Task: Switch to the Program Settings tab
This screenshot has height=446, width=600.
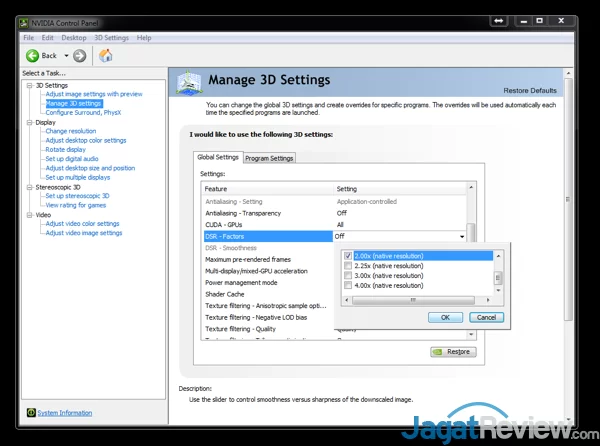Action: coord(269,158)
